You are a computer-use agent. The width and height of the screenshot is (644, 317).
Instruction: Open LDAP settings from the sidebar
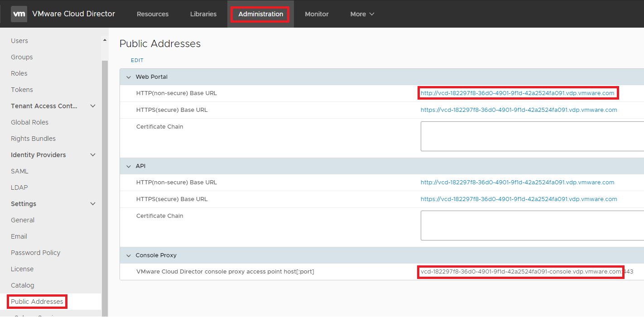[x=19, y=187]
